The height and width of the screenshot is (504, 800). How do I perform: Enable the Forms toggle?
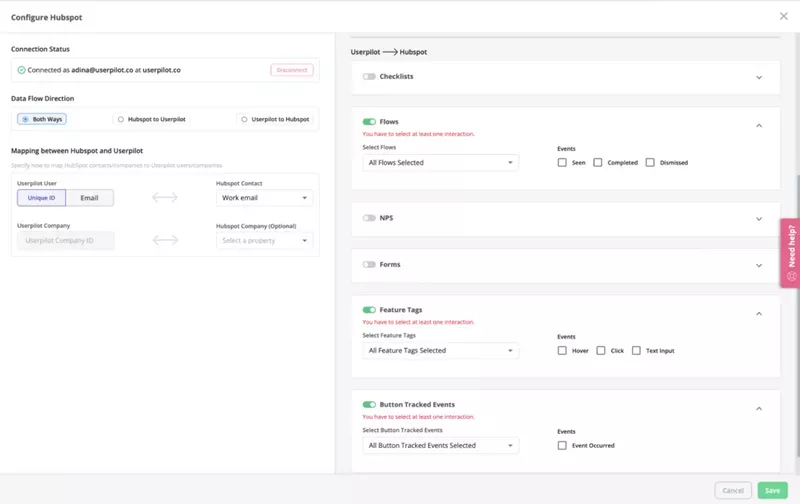point(369,264)
